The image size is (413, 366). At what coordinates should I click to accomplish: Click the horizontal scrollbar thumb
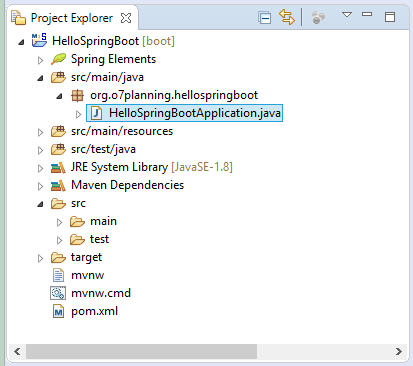142,351
